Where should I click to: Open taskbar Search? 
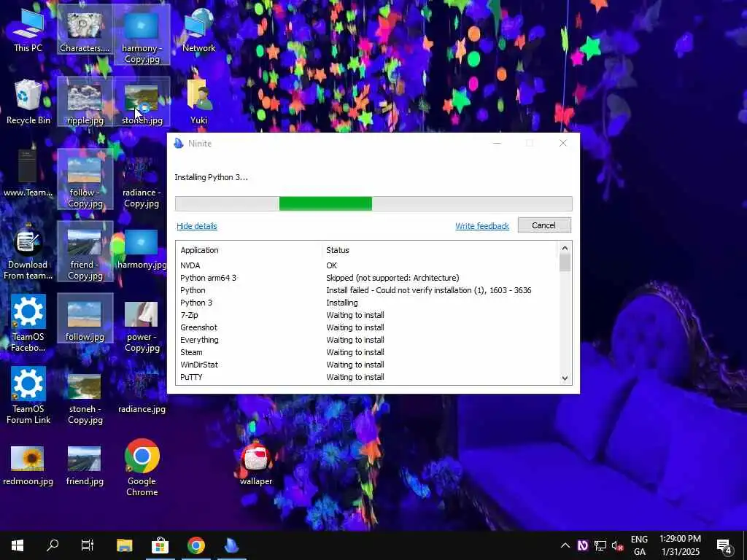pyautogui.click(x=53, y=545)
